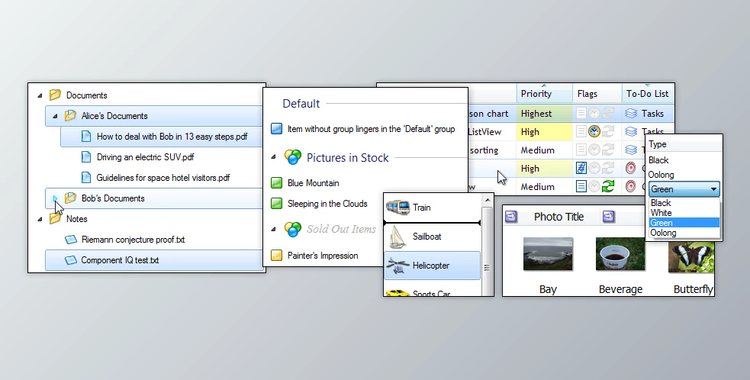Toggle the clock flag in the ListView row
Viewport: 750px width, 380px height.
(x=594, y=132)
